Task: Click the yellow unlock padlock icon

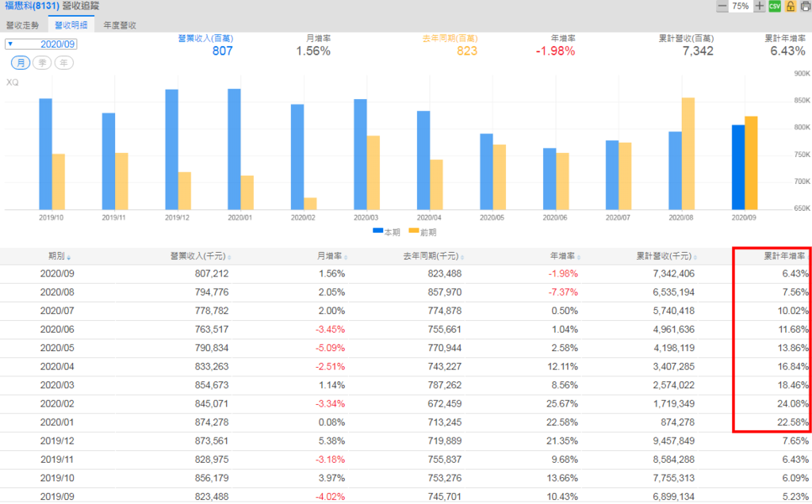Action: pos(791,6)
